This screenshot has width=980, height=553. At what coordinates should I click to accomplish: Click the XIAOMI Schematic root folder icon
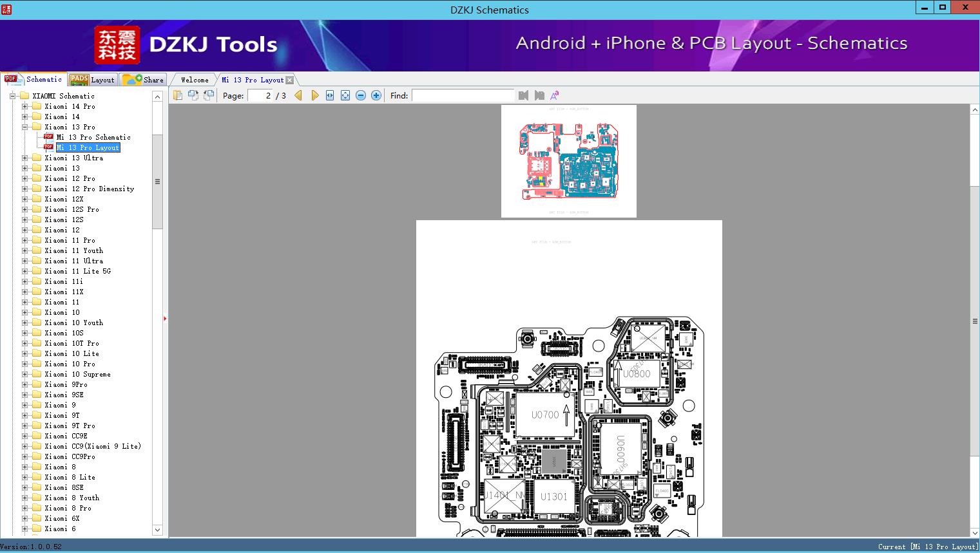point(24,96)
